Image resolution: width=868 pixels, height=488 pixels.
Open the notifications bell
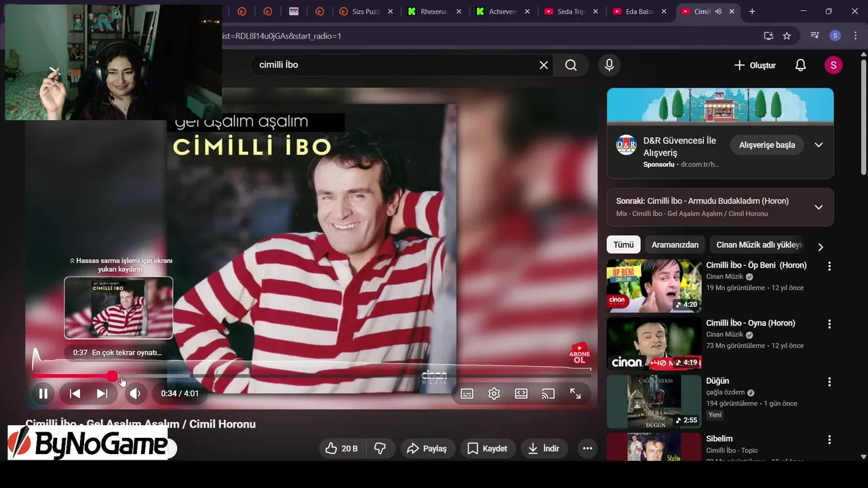[800, 65]
